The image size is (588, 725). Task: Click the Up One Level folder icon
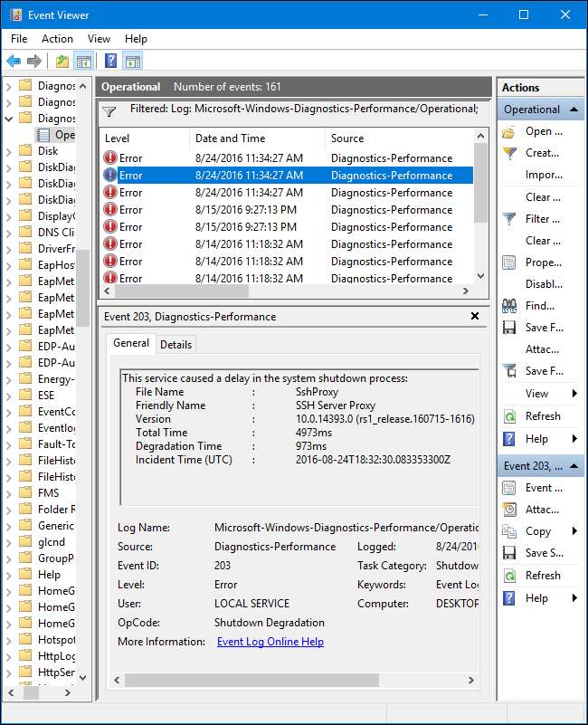click(62, 61)
